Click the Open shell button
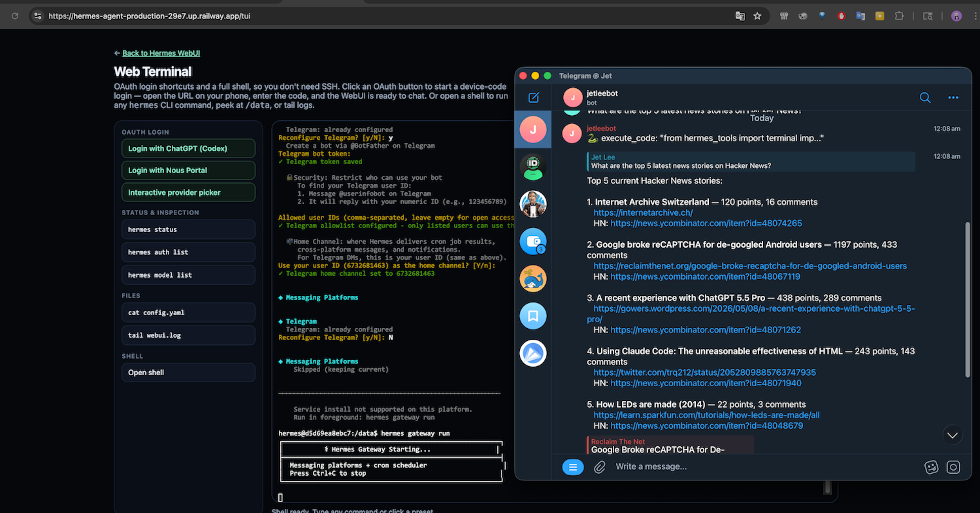This screenshot has height=513, width=980. 188,373
